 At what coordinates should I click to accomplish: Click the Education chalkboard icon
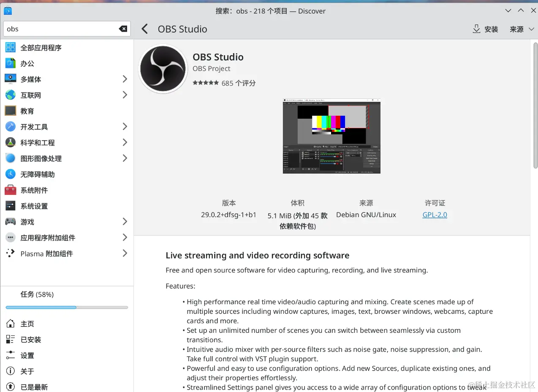click(11, 111)
